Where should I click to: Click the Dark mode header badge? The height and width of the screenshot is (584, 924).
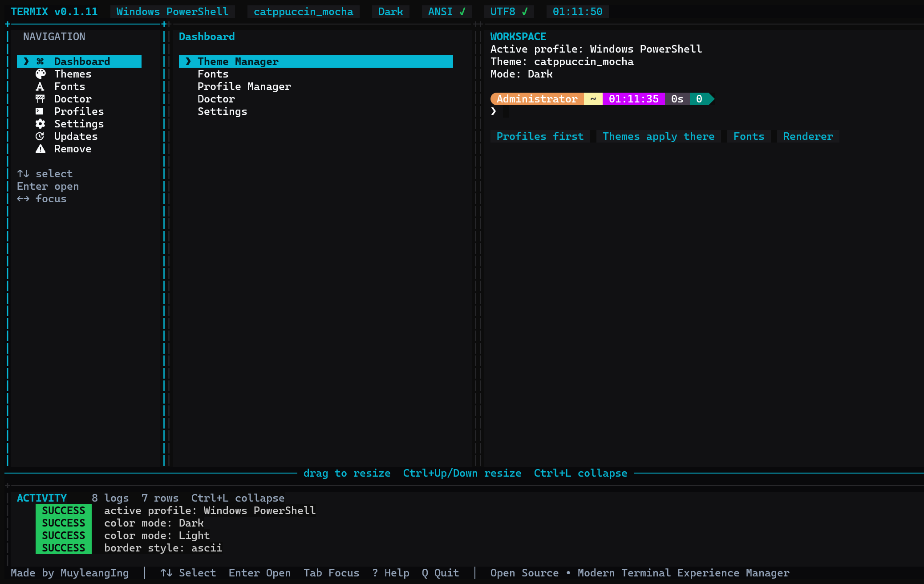pos(390,12)
